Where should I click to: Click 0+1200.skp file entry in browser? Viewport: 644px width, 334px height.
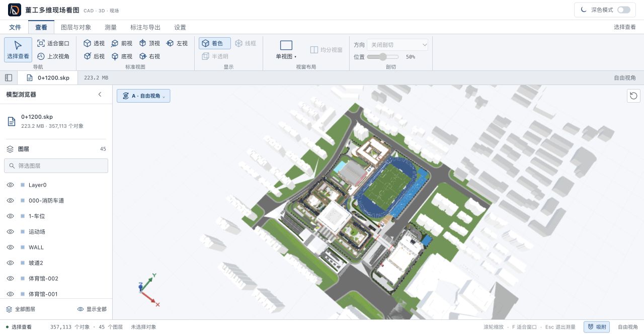pyautogui.click(x=55, y=121)
